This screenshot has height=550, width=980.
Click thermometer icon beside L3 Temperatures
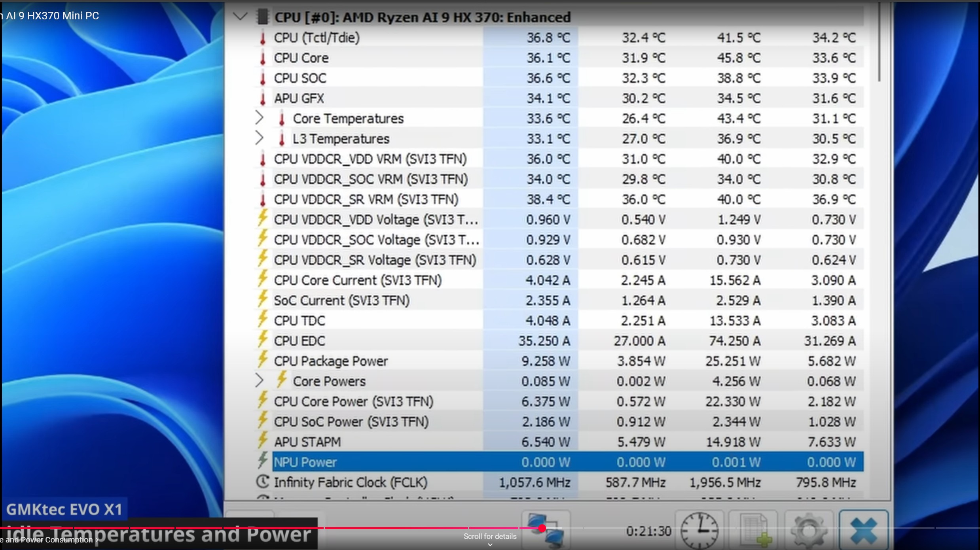(282, 139)
